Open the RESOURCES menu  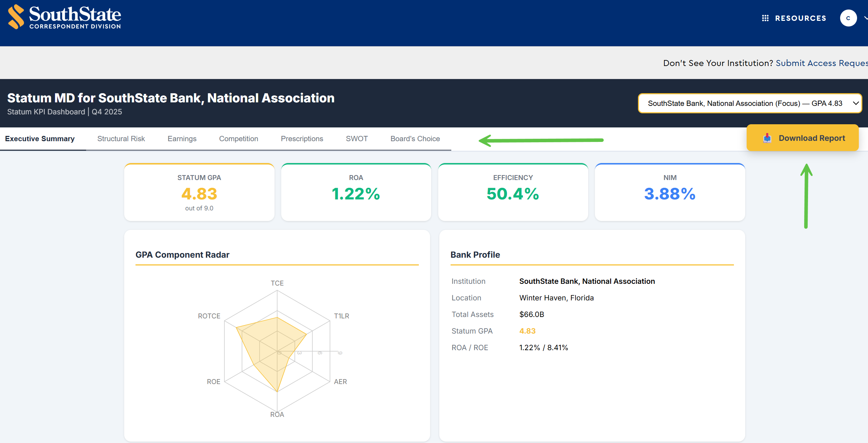pos(800,18)
